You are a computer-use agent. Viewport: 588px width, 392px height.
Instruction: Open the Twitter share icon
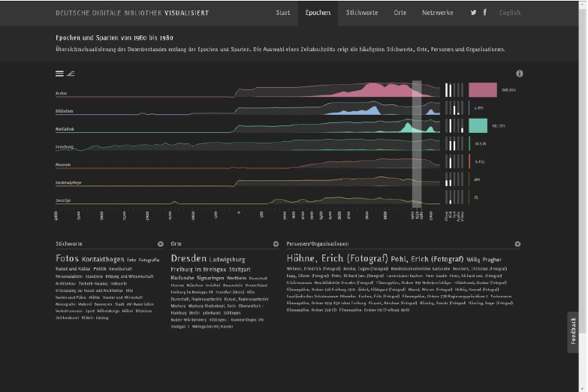(x=473, y=13)
